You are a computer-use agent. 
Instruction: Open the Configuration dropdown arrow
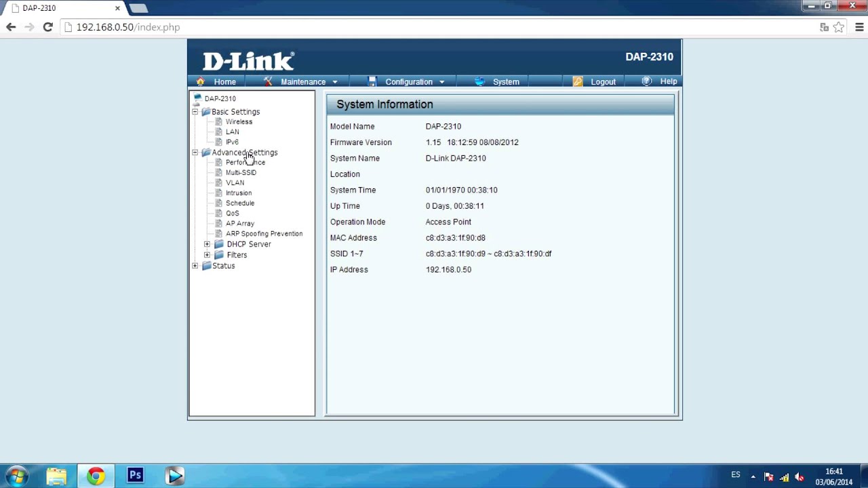pos(441,82)
